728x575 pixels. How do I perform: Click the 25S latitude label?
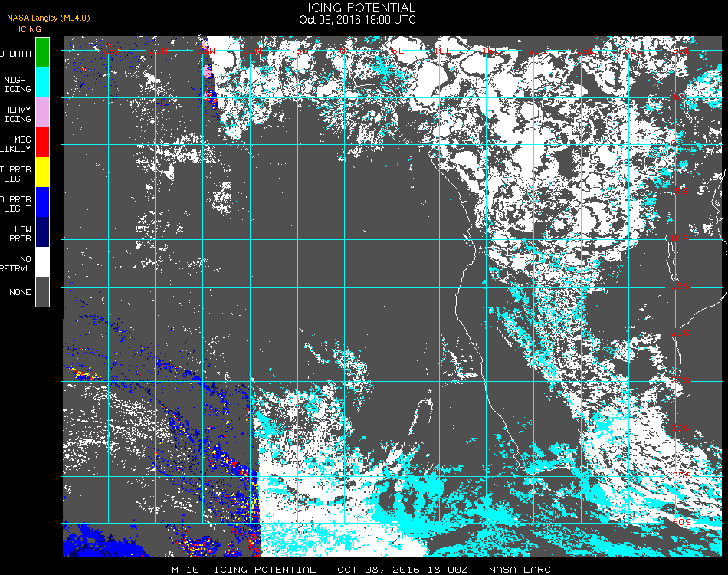coord(680,380)
